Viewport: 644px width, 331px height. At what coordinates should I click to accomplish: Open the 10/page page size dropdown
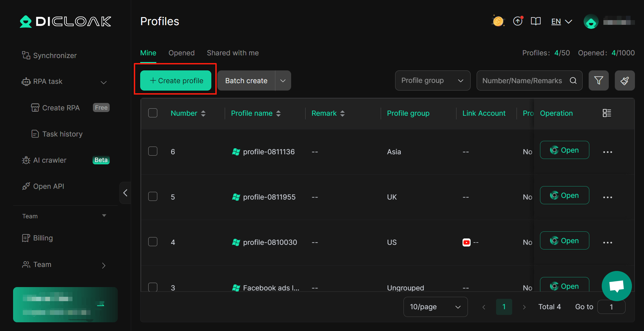point(435,307)
